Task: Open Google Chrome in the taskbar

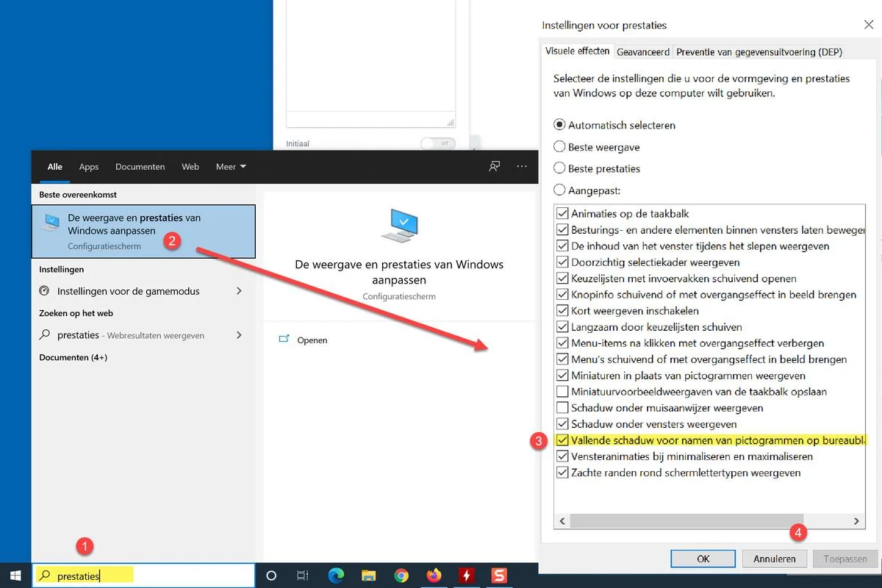Action: click(401, 576)
